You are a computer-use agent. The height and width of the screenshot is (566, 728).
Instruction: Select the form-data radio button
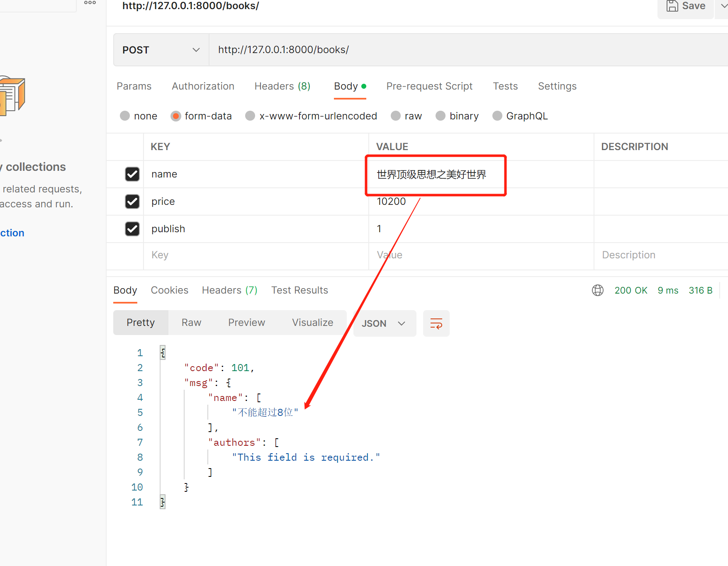[x=176, y=116]
